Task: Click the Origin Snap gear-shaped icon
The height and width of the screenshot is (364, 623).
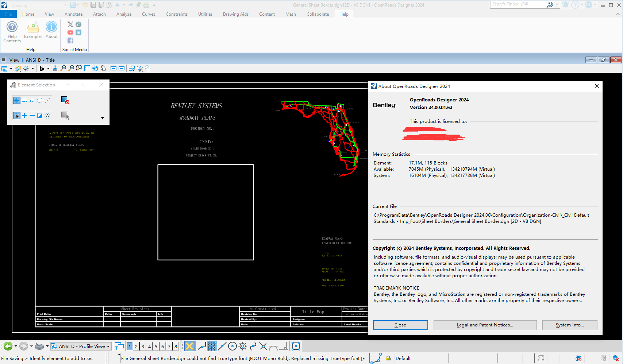Action: pos(243,346)
